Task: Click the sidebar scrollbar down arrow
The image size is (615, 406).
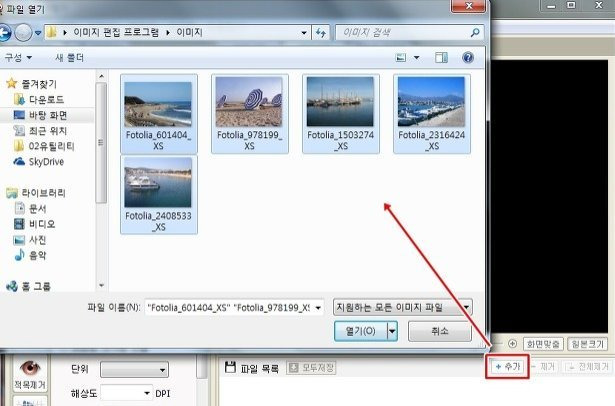Action: tap(102, 285)
